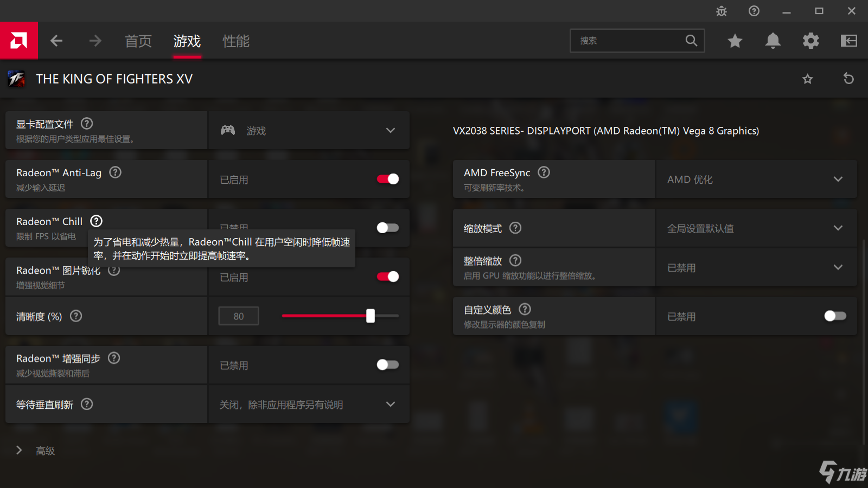The height and width of the screenshot is (488, 868).
Task: Enable Radeon 增强同步 toggle
Action: [388, 365]
